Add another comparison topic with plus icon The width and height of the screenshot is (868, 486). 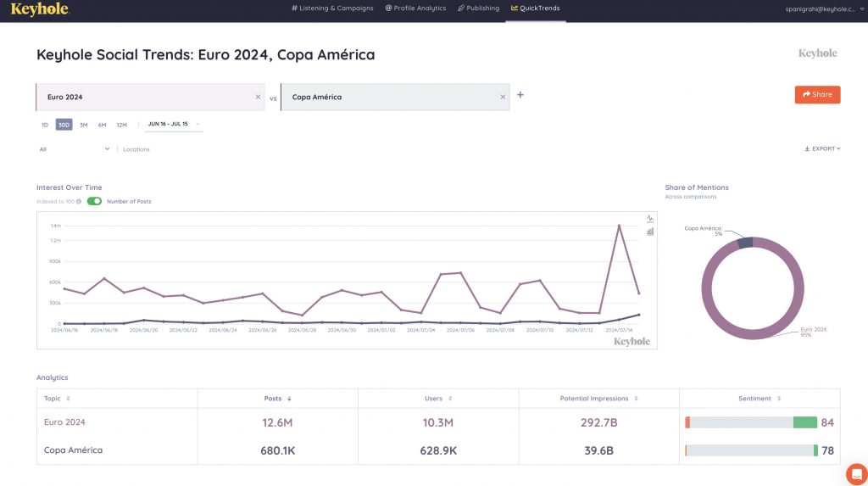[x=520, y=95]
